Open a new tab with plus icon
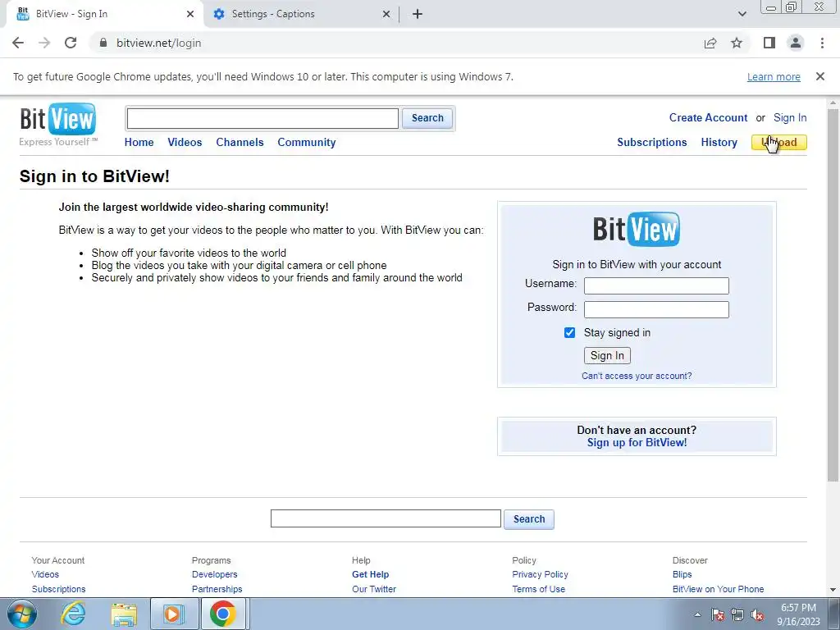The image size is (840, 630). [x=418, y=14]
